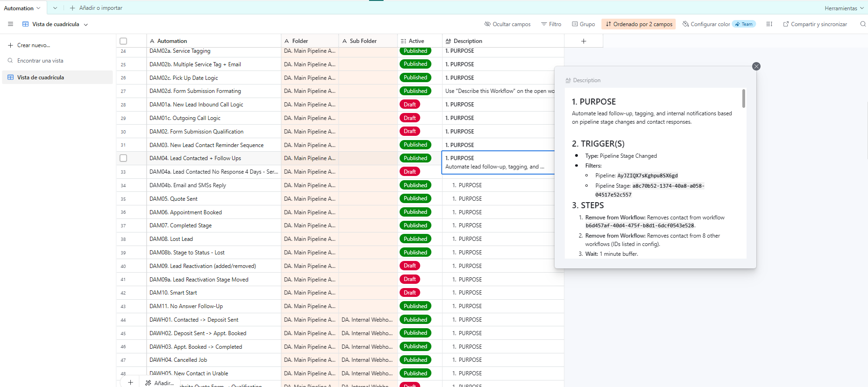Open Filtro filter option
This screenshot has height=387, width=868.
(551, 24)
